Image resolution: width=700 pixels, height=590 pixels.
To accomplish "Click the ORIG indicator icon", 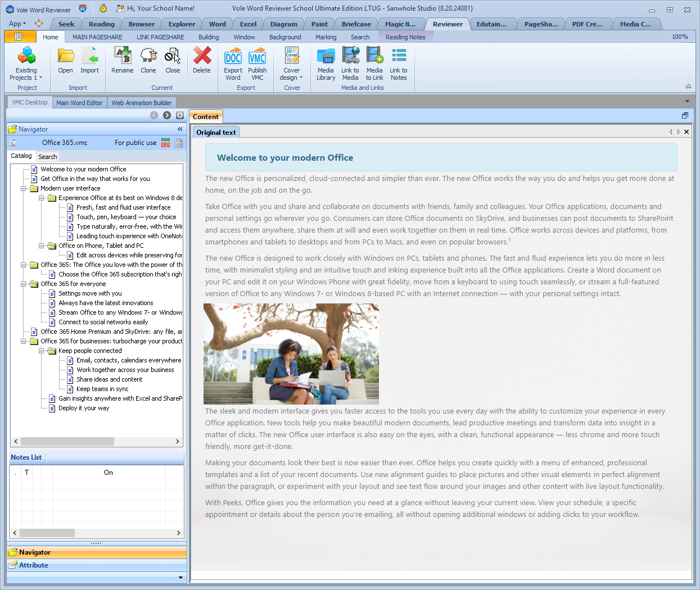I will point(166,143).
